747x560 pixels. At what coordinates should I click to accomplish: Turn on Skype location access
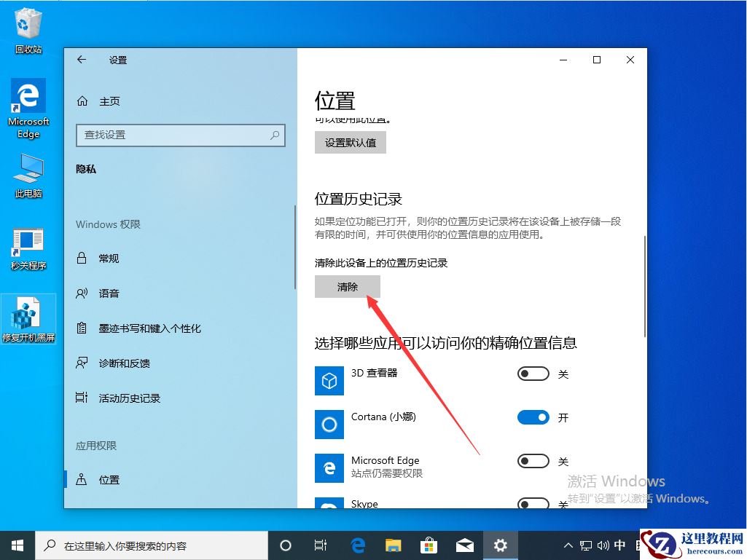point(533,504)
